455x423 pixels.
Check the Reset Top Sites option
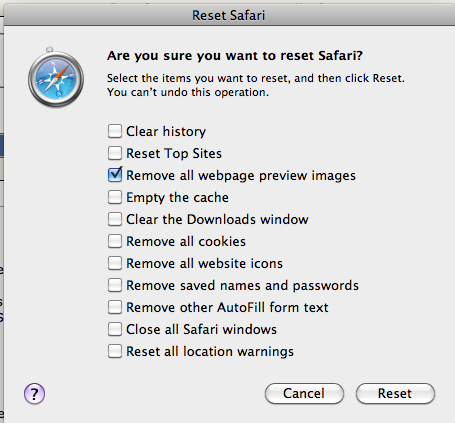115,153
